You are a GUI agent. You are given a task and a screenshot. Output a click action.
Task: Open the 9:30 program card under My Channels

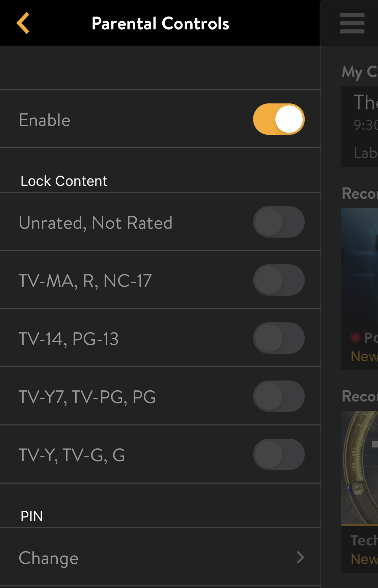[x=359, y=127]
